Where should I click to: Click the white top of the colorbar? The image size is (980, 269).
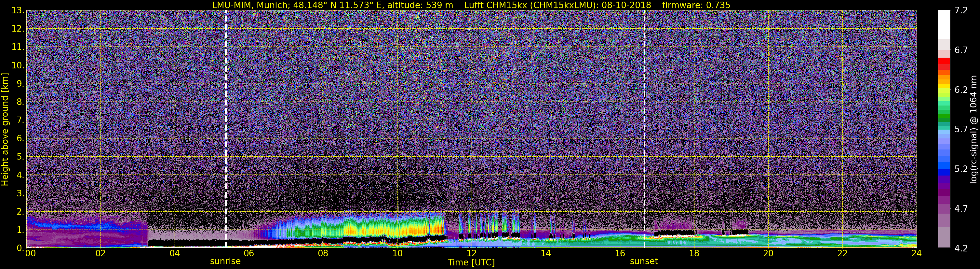coord(944,25)
